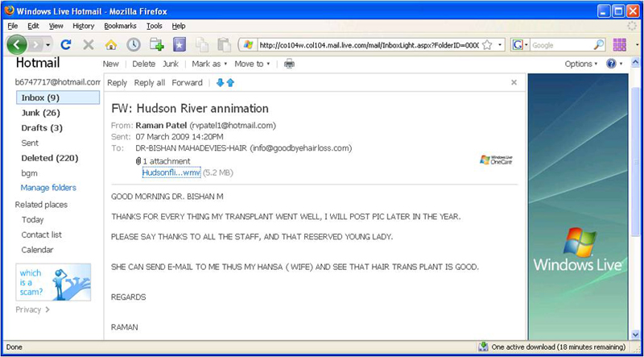Click the Reply all button
Image resolution: width=644 pixels, height=357 pixels.
pyautogui.click(x=149, y=82)
